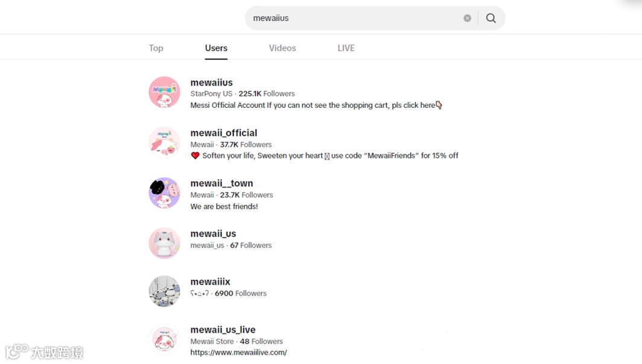This screenshot has width=642, height=364.
Task: Open the mewaii__town profile picture
Action: pos(164,193)
